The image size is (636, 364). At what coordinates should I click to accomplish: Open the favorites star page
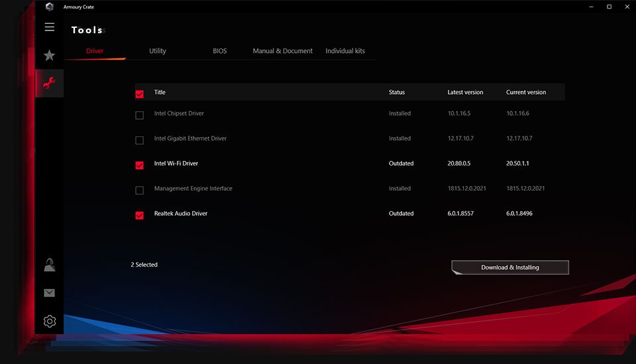click(50, 56)
